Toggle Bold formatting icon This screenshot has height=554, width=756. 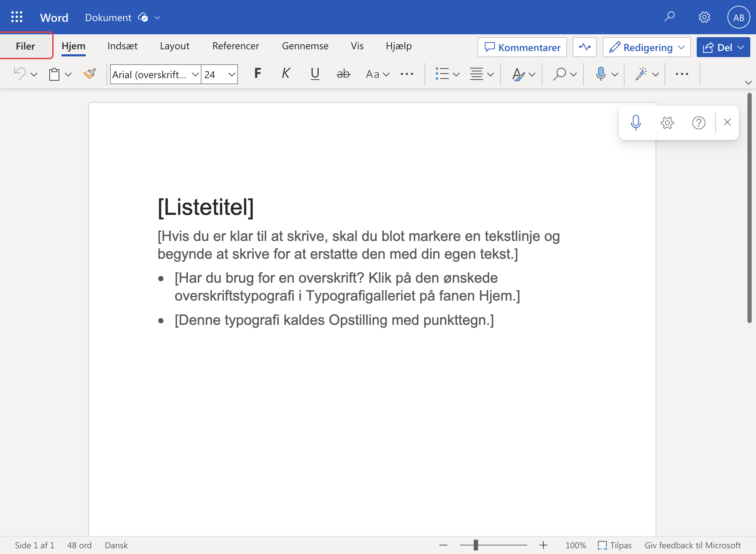coord(256,73)
